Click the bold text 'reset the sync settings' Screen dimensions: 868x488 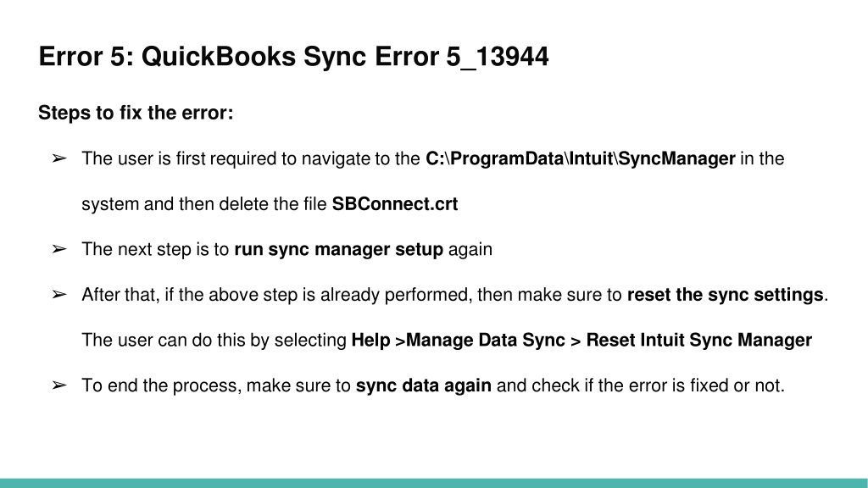pyautogui.click(x=726, y=295)
